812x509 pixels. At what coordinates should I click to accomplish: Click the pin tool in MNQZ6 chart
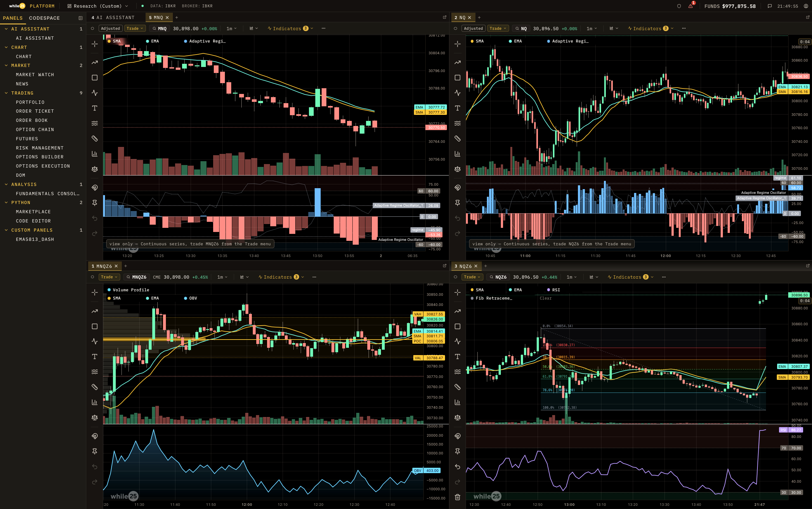tap(95, 451)
